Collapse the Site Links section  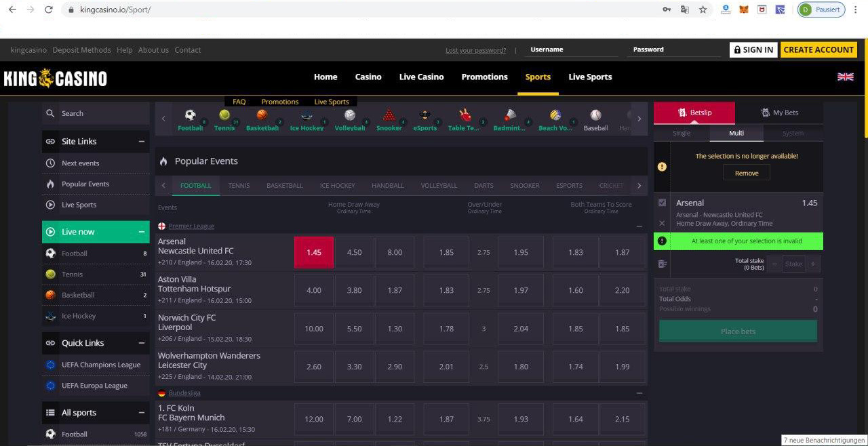click(141, 142)
